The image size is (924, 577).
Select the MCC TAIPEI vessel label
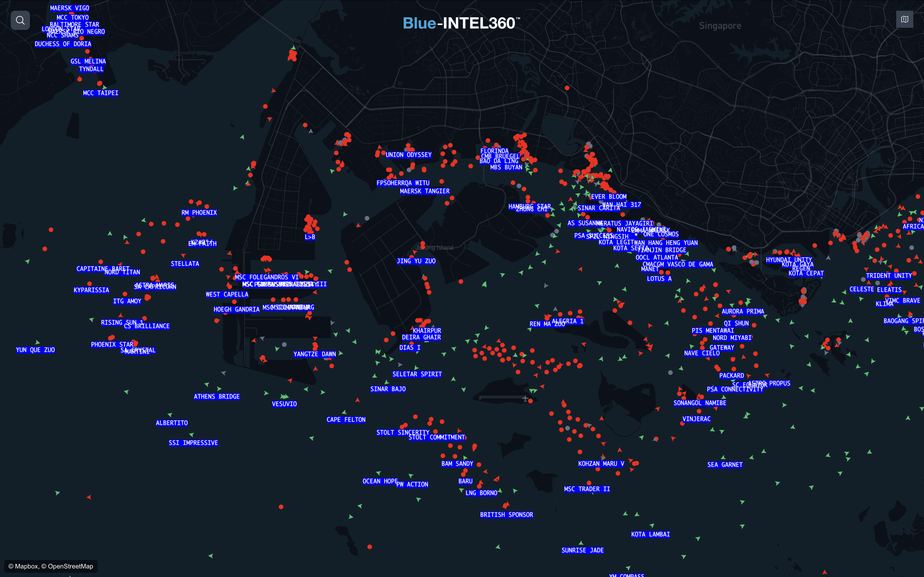tap(101, 93)
